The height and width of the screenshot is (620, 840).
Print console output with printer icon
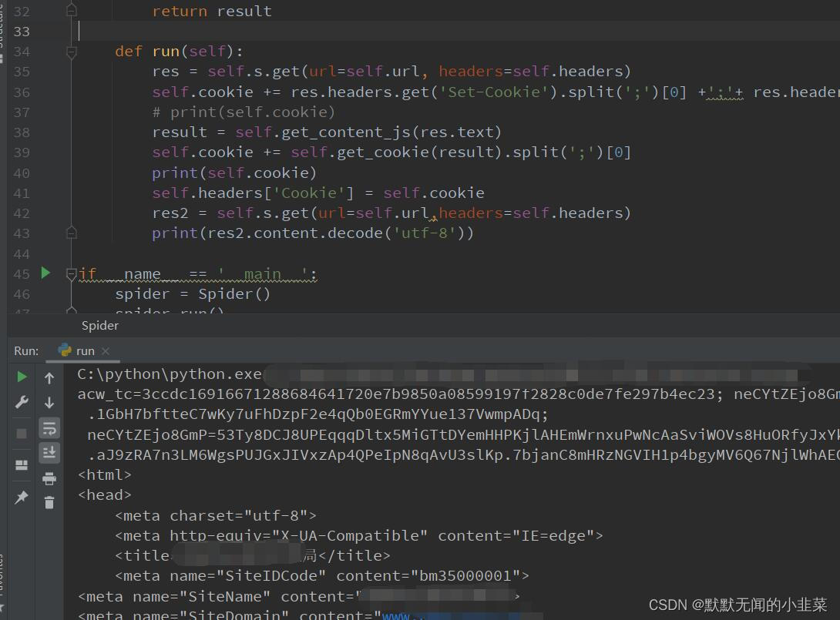coord(49,478)
